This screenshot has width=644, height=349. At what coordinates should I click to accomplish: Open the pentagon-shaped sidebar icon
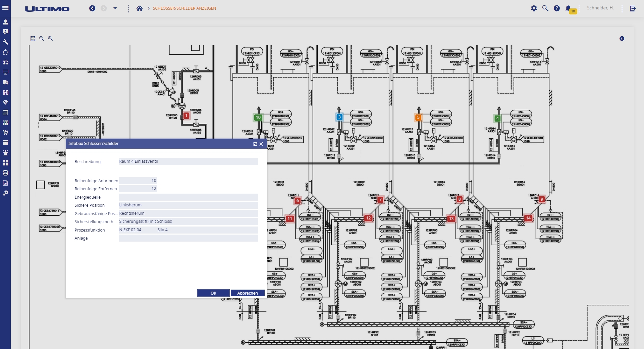[5, 52]
